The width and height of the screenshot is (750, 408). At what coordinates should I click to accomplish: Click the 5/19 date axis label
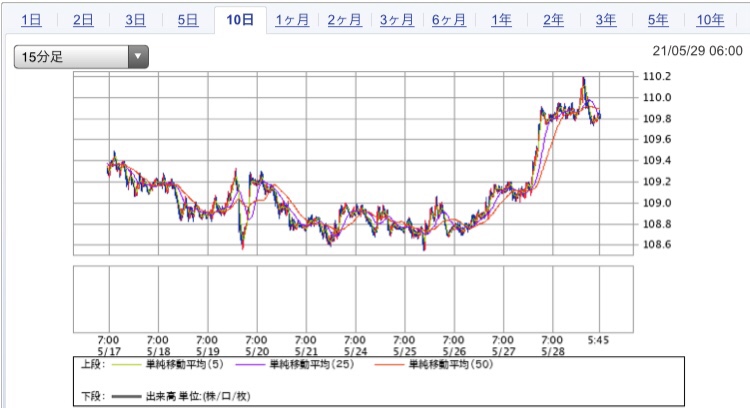pos(208,352)
